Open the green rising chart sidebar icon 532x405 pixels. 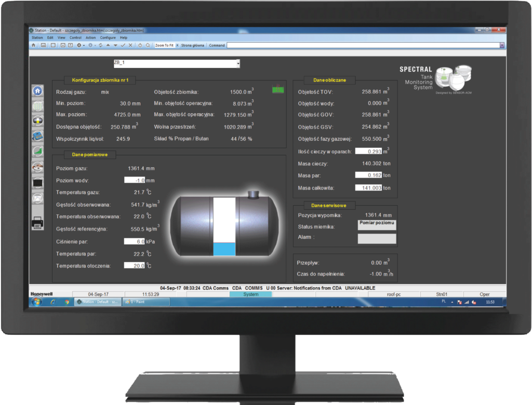pos(37,151)
